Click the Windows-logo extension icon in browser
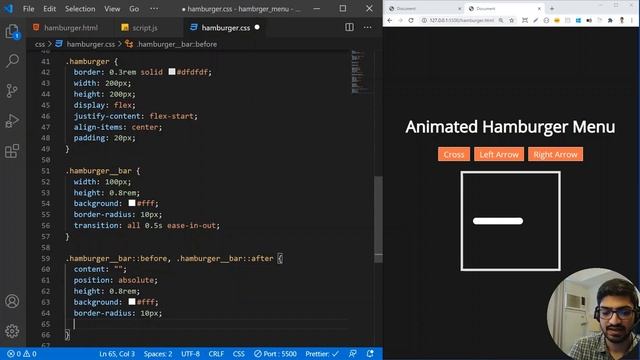Image resolution: width=640 pixels, height=360 pixels. click(578, 20)
